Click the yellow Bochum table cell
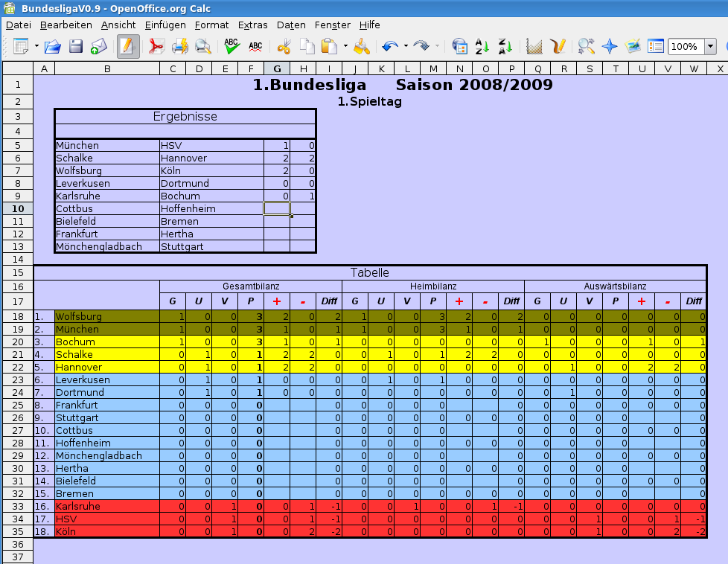 pos(106,342)
